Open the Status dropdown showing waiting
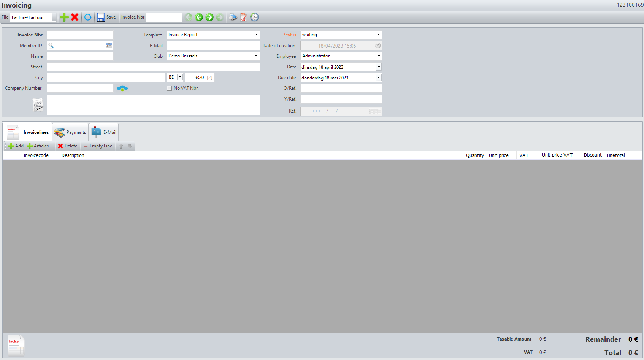Screen dimensions: 644x360 [379, 35]
